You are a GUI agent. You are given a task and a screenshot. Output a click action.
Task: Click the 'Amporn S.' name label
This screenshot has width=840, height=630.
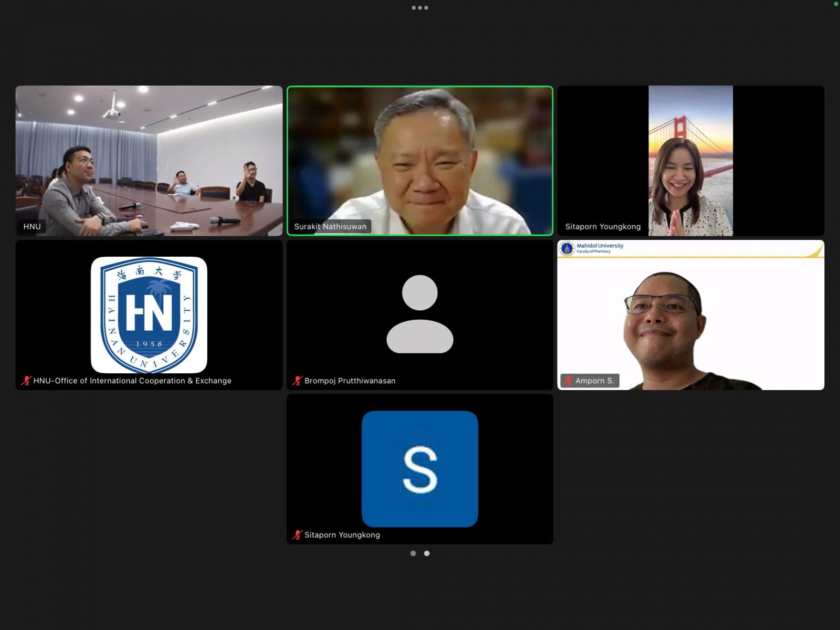pyautogui.click(x=595, y=381)
